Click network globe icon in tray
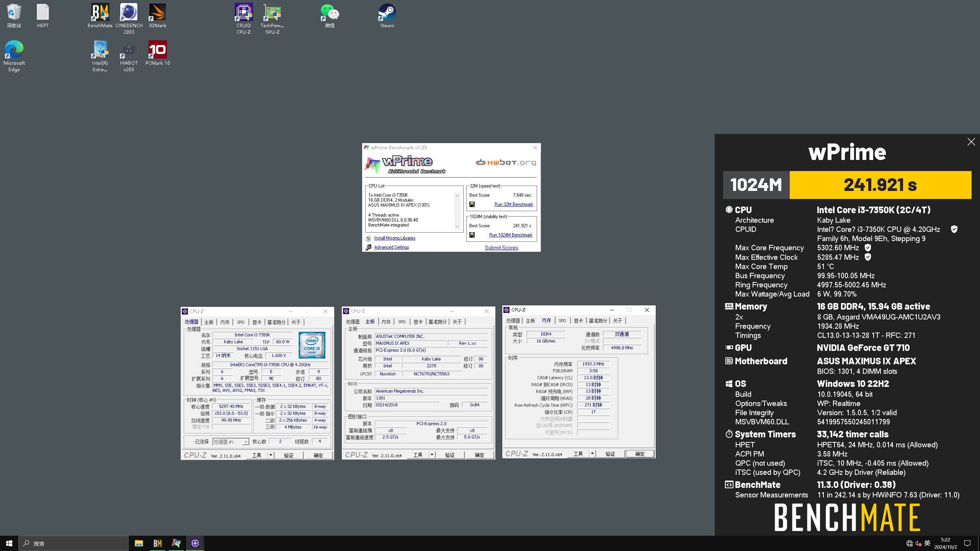The image size is (980, 551). click(x=910, y=543)
